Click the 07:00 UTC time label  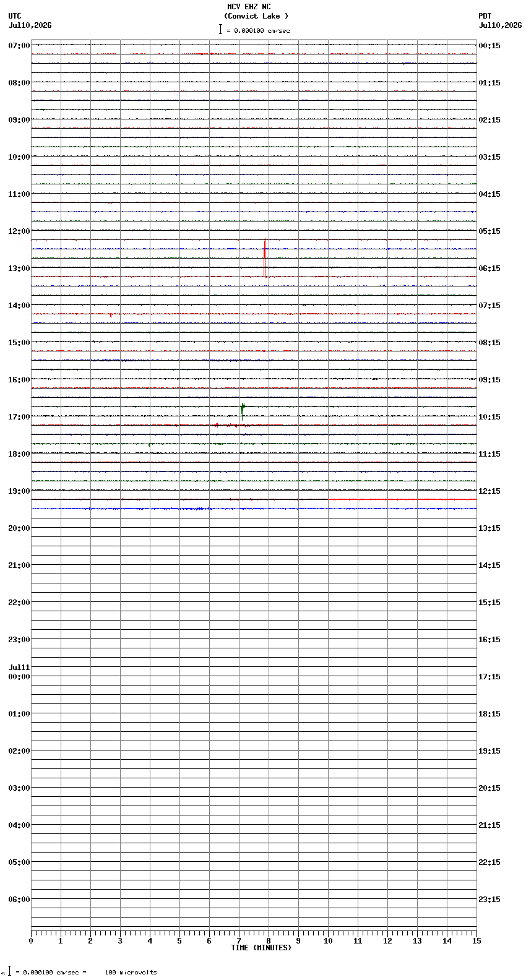coord(19,46)
